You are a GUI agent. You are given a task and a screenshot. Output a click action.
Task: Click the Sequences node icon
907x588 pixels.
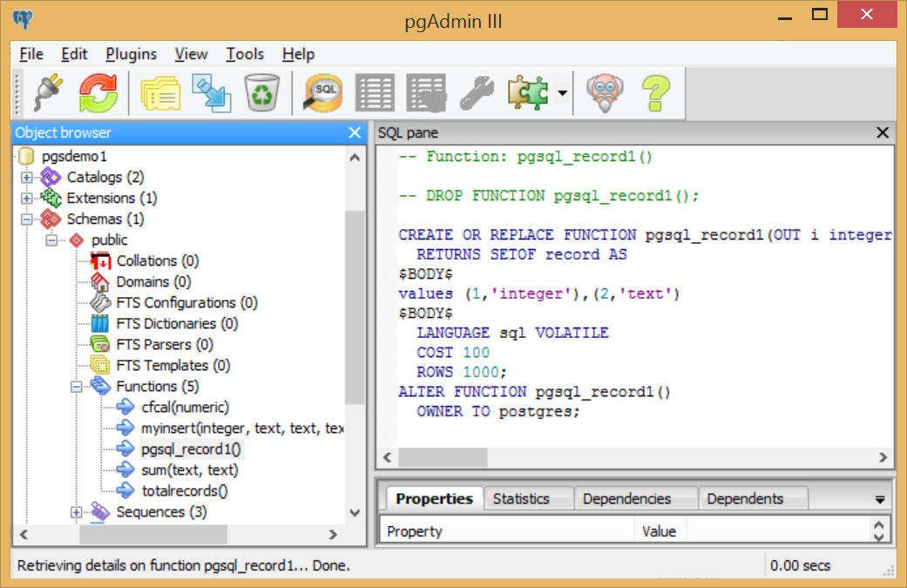pos(101,511)
